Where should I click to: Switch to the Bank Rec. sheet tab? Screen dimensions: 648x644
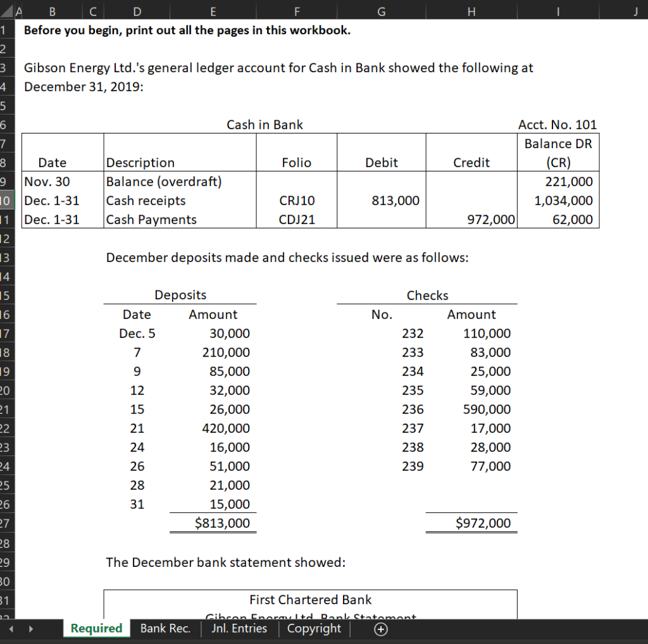(165, 628)
